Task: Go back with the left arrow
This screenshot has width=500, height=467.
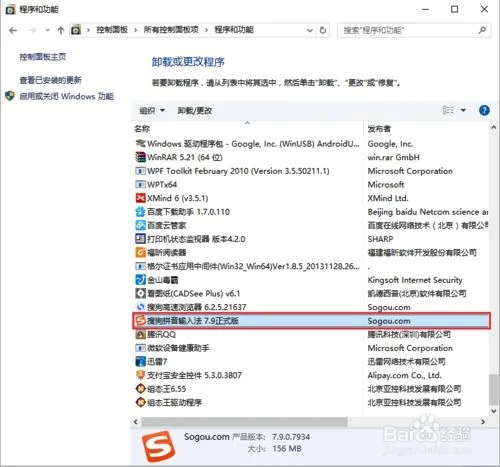Action: point(13,31)
